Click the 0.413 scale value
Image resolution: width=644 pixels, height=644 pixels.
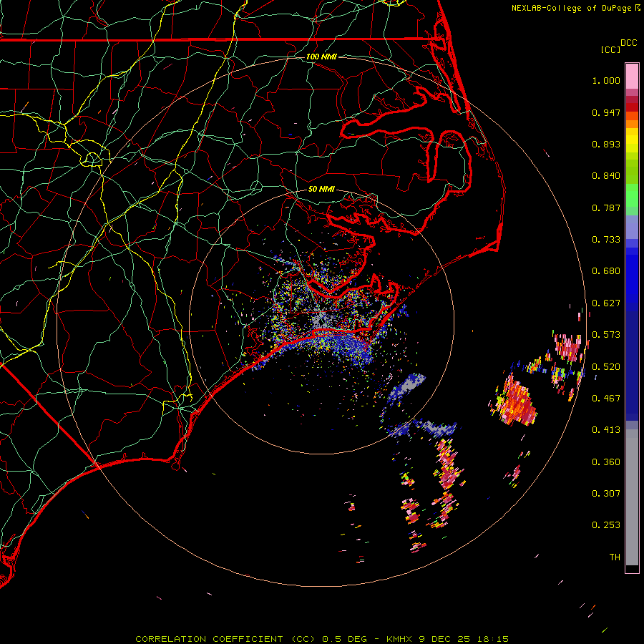pos(606,430)
